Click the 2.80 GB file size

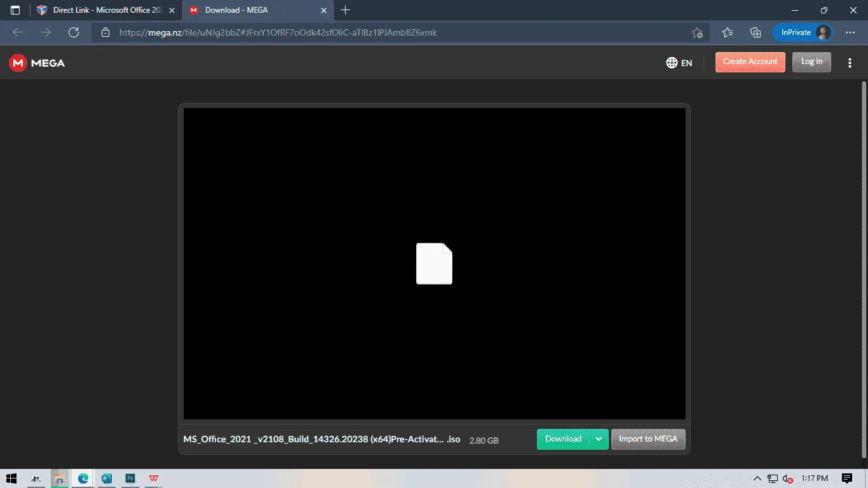tap(484, 440)
